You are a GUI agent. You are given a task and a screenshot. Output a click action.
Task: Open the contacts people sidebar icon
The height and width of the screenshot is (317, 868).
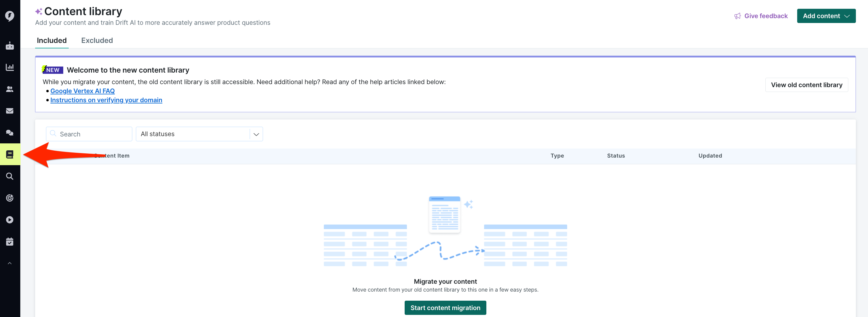(10, 89)
